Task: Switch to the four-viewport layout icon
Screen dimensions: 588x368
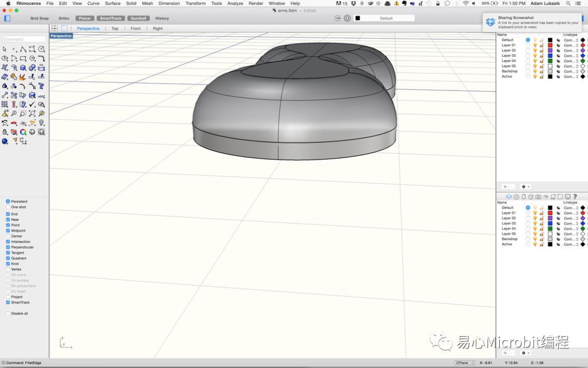Action: point(54,28)
